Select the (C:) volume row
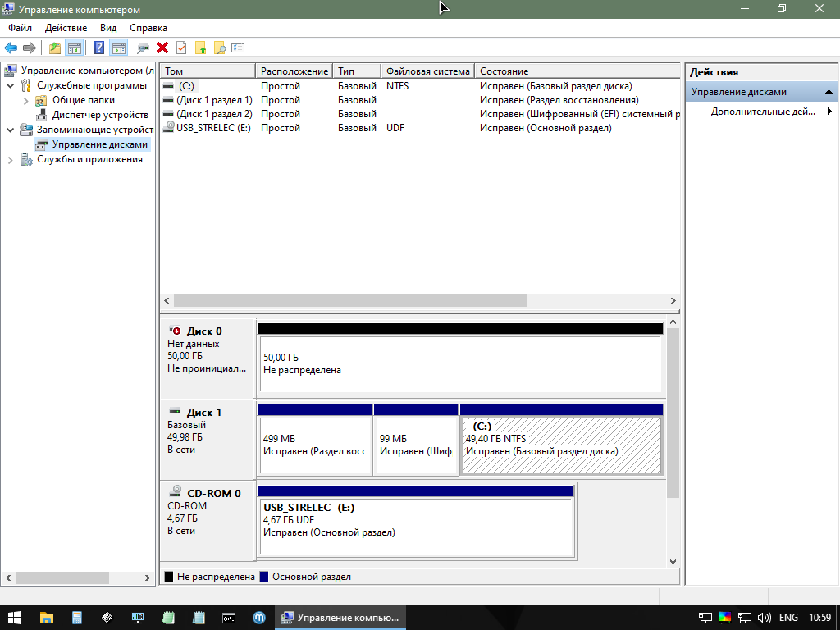Image resolution: width=840 pixels, height=630 pixels. (x=420, y=86)
